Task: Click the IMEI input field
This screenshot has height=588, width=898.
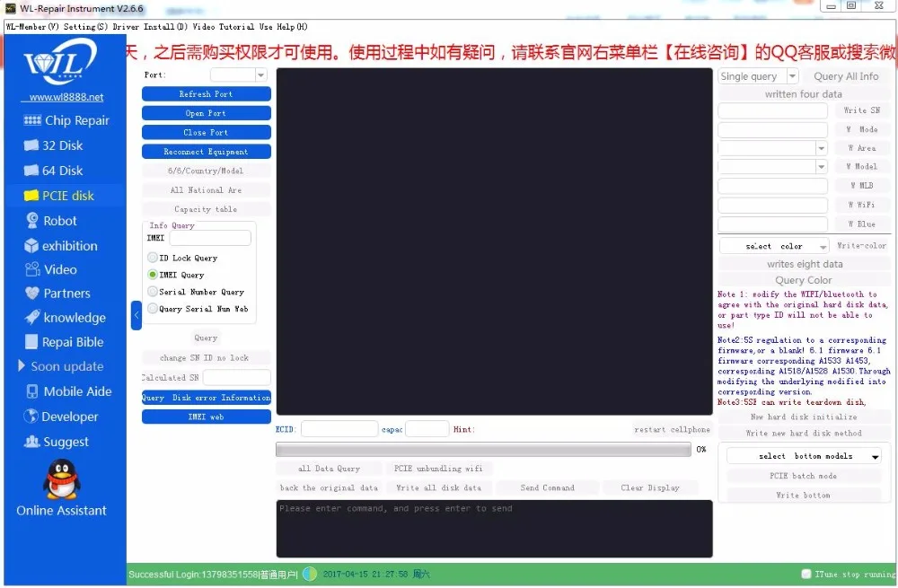Action: pos(210,238)
